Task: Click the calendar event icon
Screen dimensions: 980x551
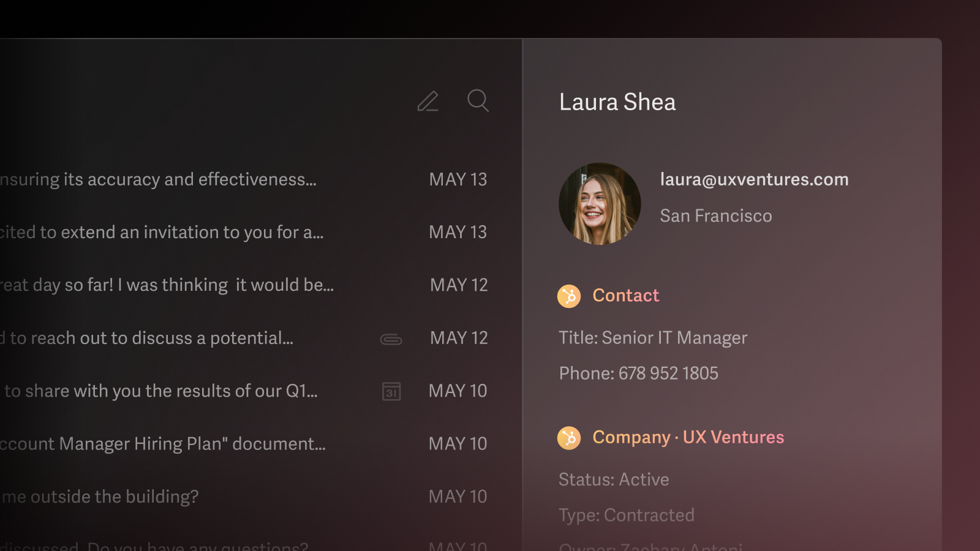Action: coord(391,391)
